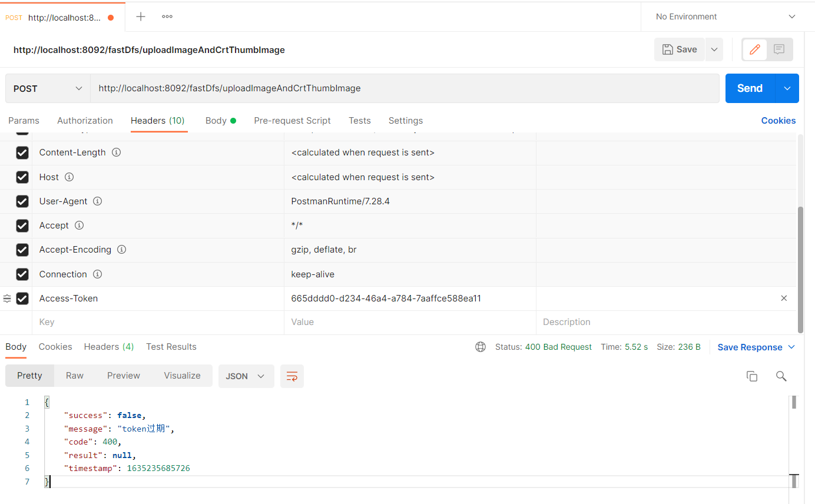
Task: Click the request title URL text
Action: [x=149, y=50]
